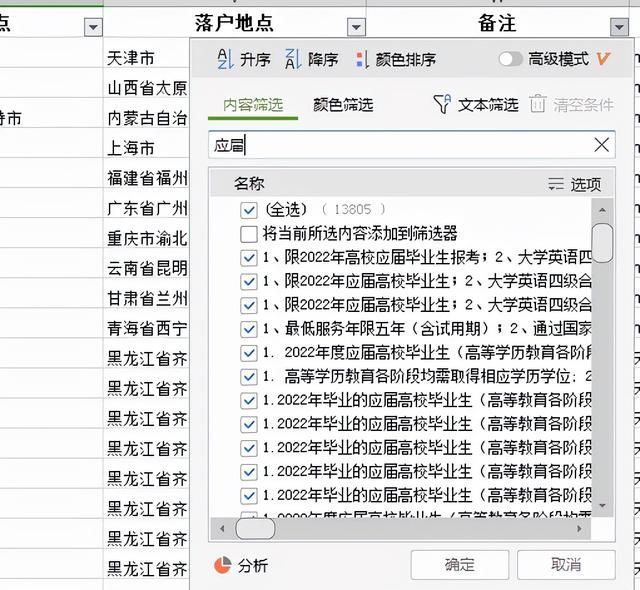Uncheck 1、限2022年高校应届毕业生报考 item
Image resolution: width=640 pixels, height=590 pixels.
[249, 258]
